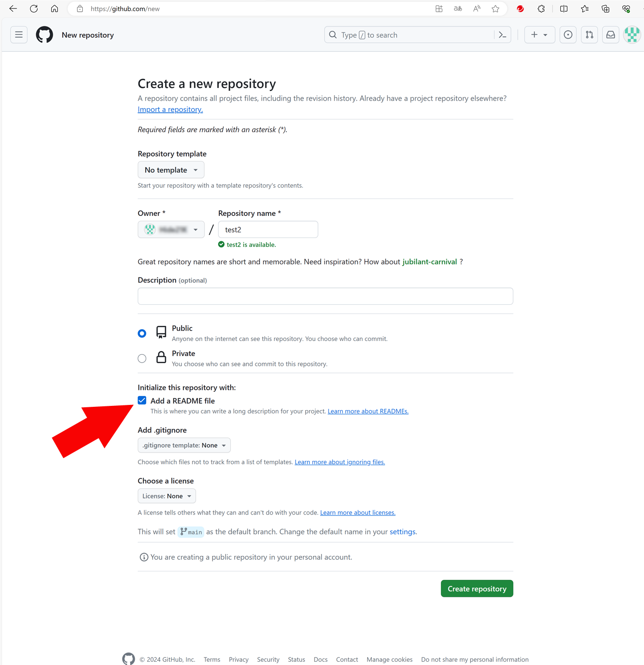Open your profile avatar menu

pyautogui.click(x=632, y=34)
